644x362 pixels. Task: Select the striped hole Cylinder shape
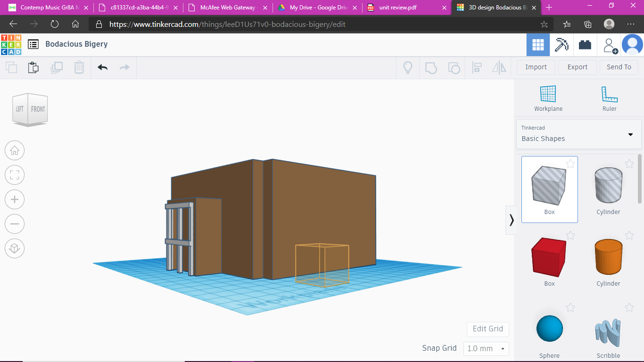click(608, 189)
